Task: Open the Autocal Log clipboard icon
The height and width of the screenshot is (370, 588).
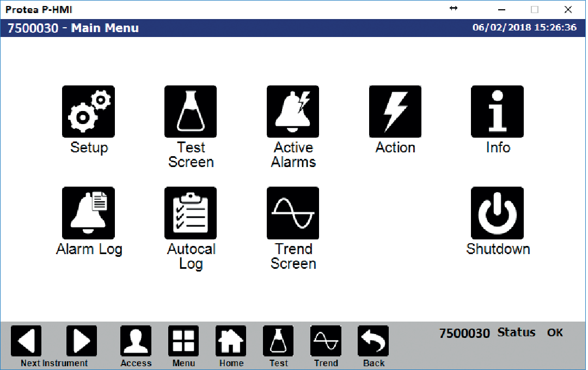Action: (191, 213)
